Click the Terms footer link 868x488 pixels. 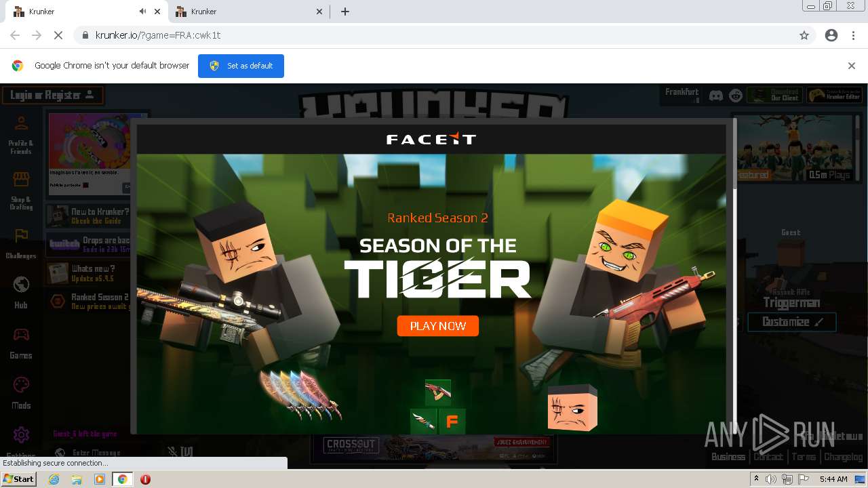(804, 457)
